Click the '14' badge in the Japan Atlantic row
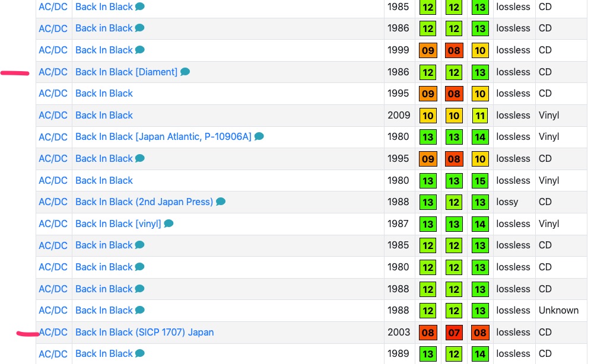Image resolution: width=591 pixels, height=364 pixels. (x=480, y=137)
